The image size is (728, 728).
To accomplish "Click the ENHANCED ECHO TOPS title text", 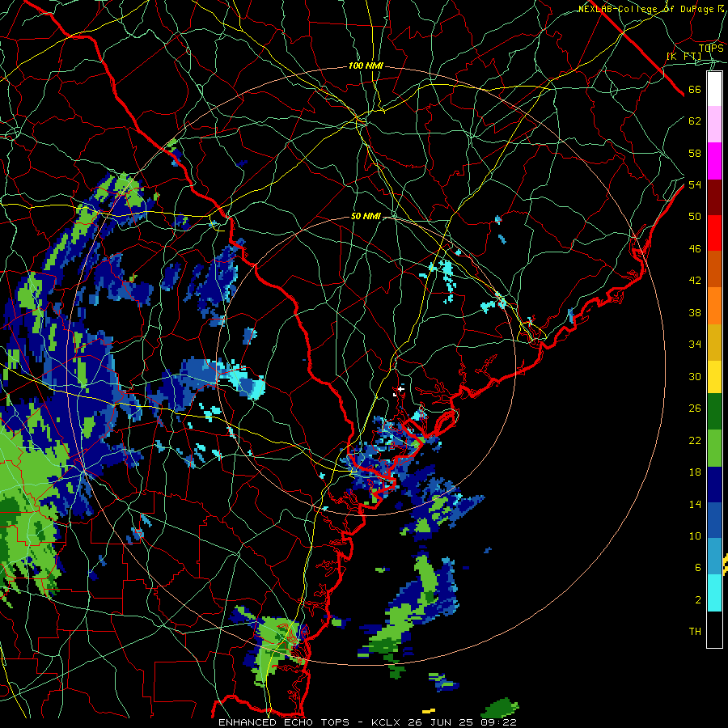I will (x=284, y=722).
